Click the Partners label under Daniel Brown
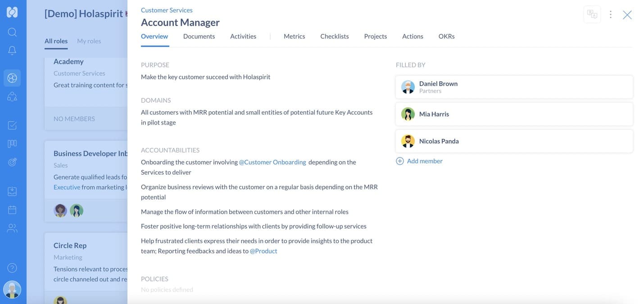 (x=430, y=91)
